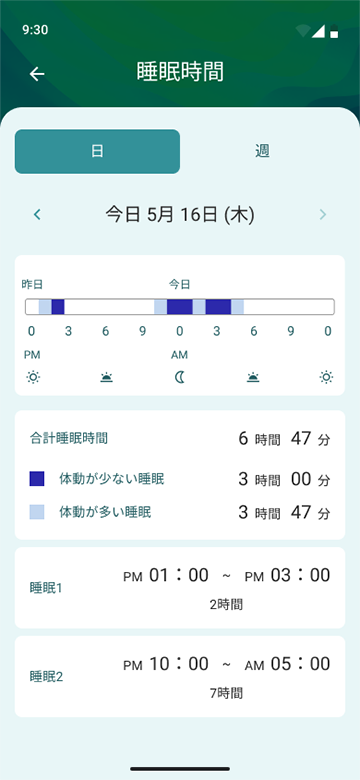Switch to the 日 (day) tab
This screenshot has width=360, height=780.
point(97,152)
